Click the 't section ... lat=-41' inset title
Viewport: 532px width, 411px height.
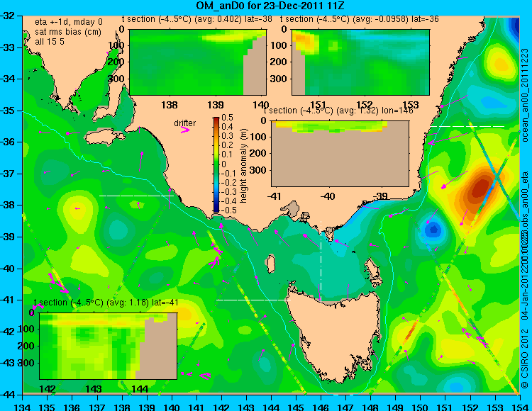[x=106, y=303]
